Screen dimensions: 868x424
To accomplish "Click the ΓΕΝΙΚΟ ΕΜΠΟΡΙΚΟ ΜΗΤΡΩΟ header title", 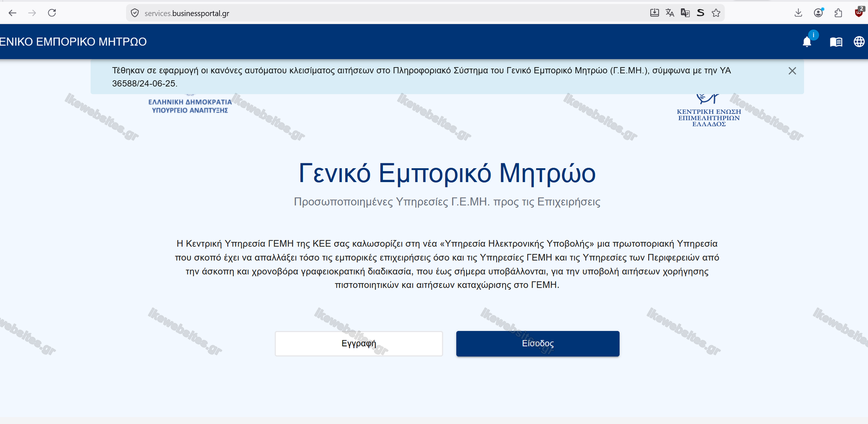I will (x=73, y=42).
